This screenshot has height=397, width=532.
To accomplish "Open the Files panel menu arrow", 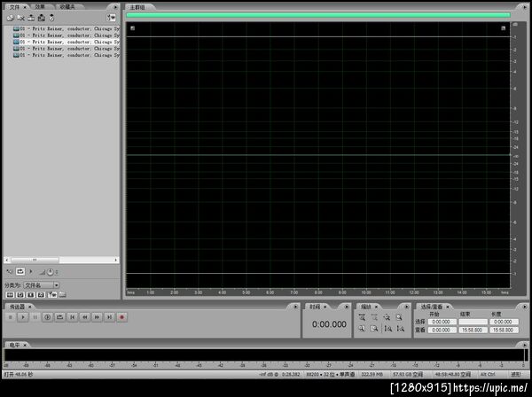I will [x=115, y=7].
